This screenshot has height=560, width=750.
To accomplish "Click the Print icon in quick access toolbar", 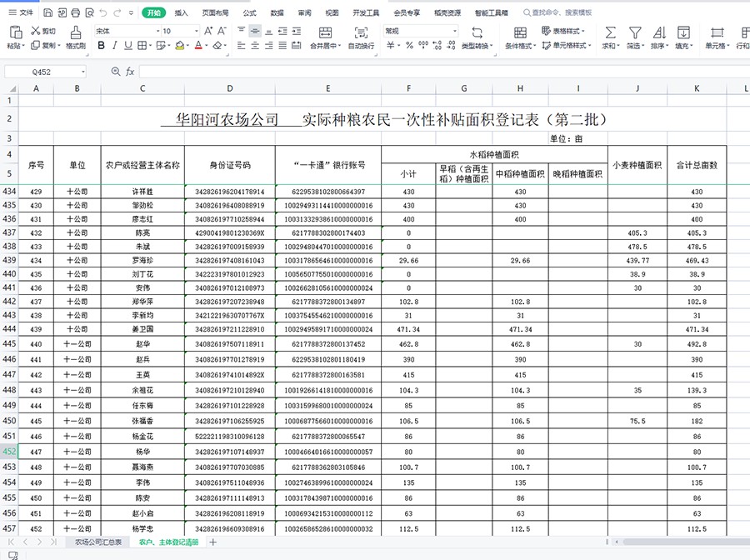I will pyautogui.click(x=76, y=12).
